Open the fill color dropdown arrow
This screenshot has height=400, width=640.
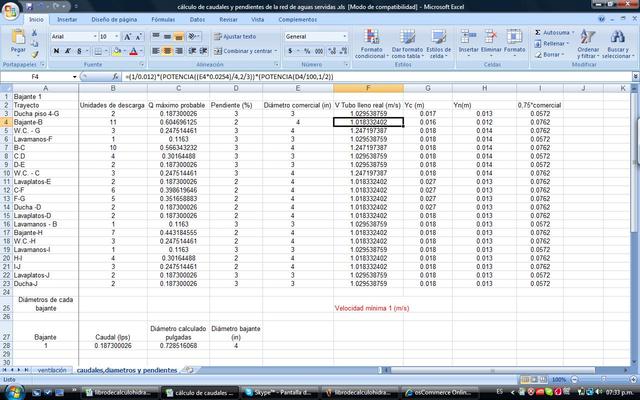coord(124,51)
